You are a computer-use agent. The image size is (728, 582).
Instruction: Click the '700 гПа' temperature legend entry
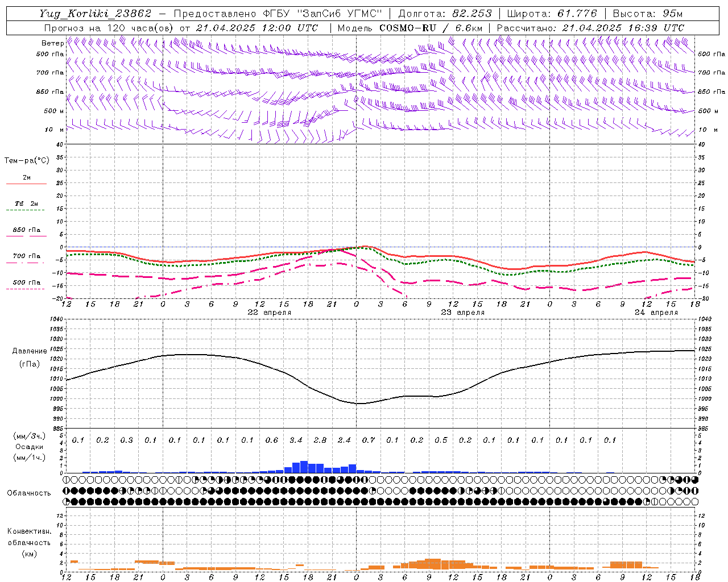click(x=26, y=256)
